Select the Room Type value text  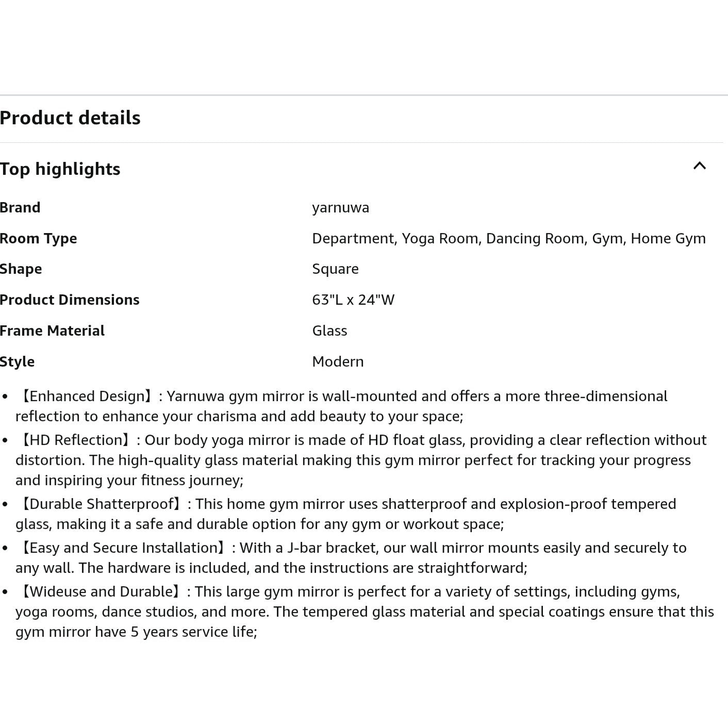509,239
